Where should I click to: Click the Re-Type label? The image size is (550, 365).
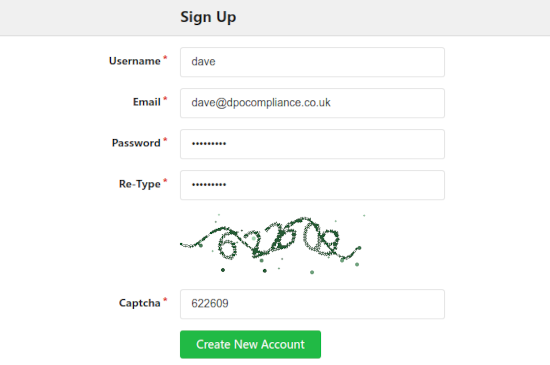click(x=140, y=184)
